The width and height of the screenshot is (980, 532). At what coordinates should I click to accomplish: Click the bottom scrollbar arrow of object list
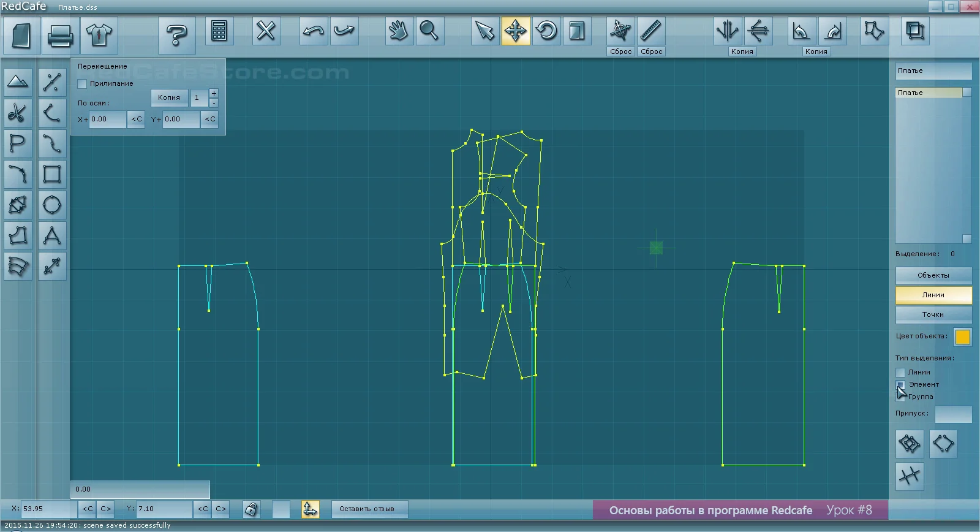pyautogui.click(x=967, y=239)
